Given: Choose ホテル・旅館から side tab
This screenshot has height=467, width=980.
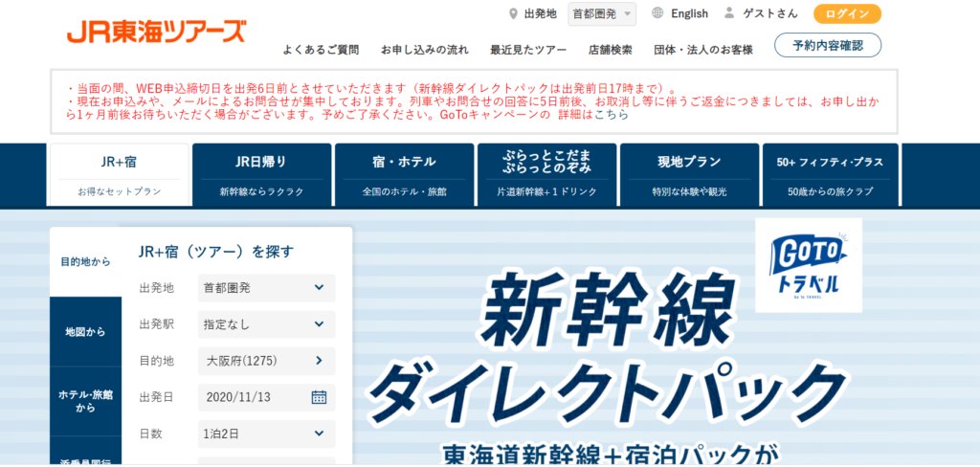Looking at the screenshot, I should pos(85,401).
